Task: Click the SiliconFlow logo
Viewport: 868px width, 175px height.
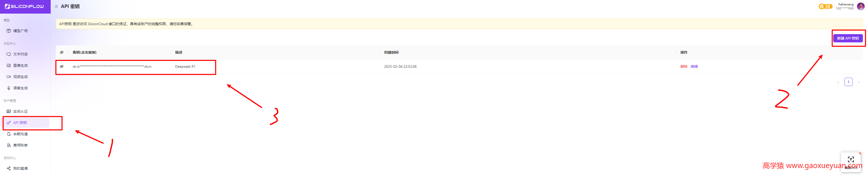Action: pyautogui.click(x=24, y=6)
